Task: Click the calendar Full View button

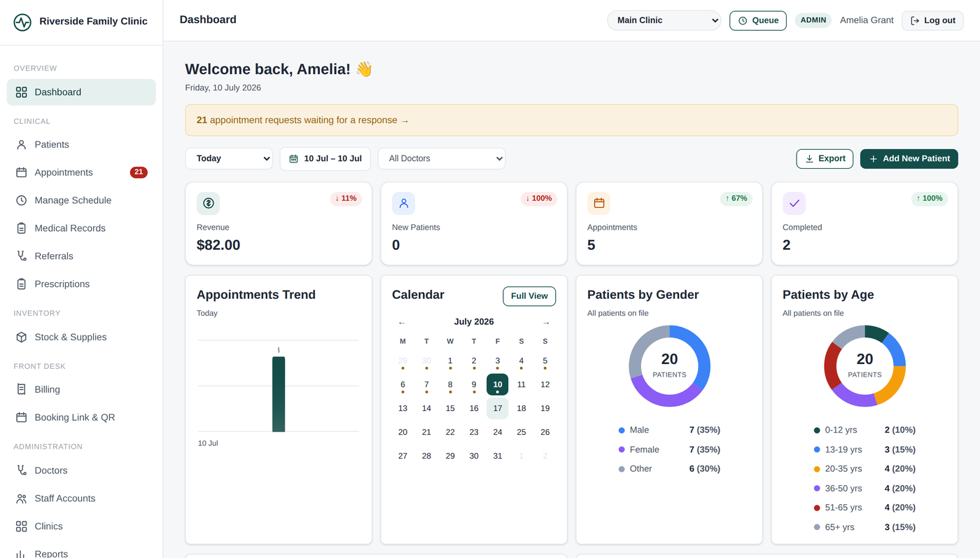Action: pyautogui.click(x=529, y=296)
